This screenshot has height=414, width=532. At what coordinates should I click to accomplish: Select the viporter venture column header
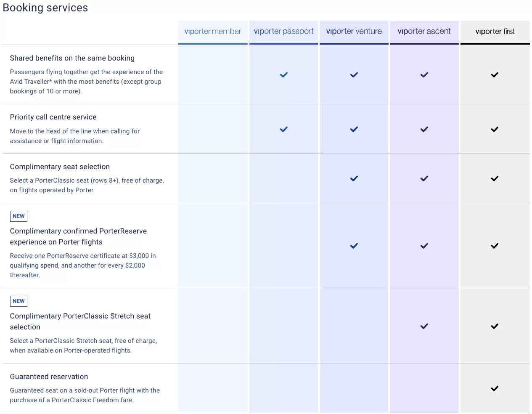click(354, 32)
